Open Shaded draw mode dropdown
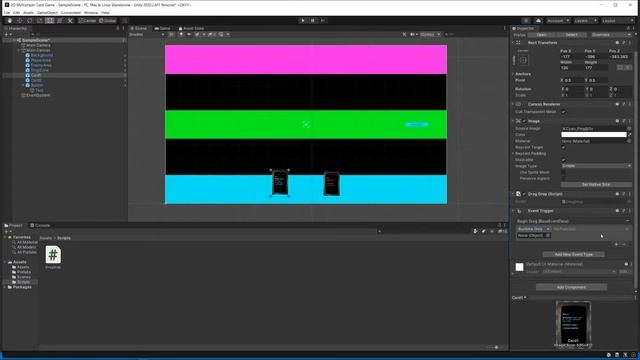The height and width of the screenshot is (360, 640). tap(147, 34)
